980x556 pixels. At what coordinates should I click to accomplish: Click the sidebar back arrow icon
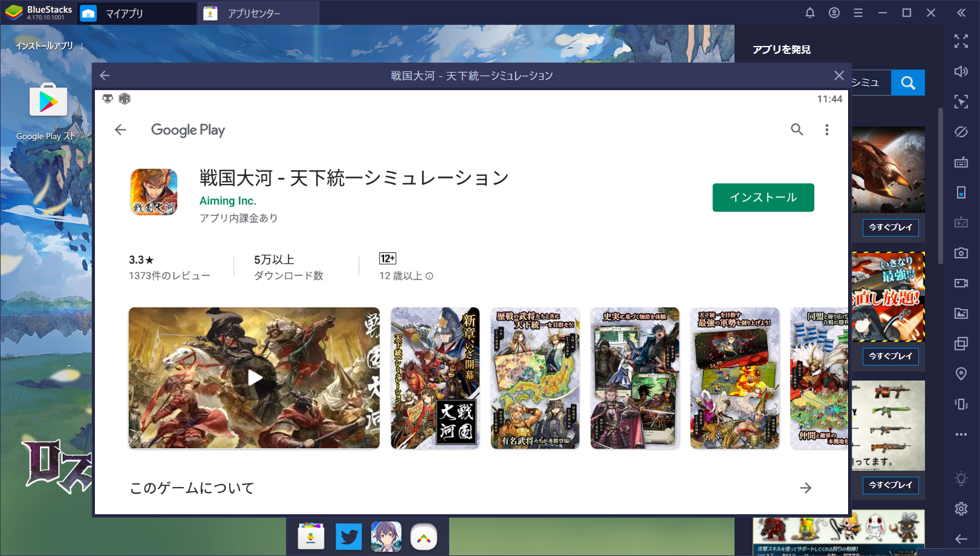click(961, 539)
